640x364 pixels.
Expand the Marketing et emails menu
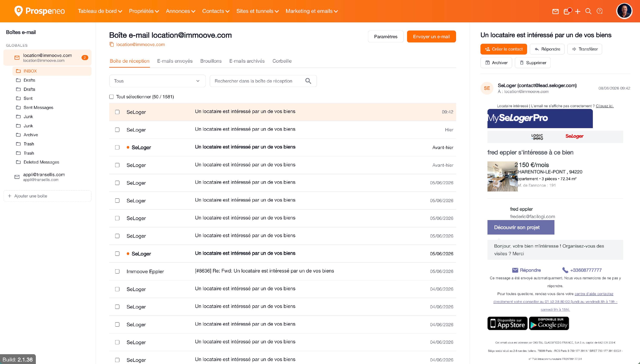312,11
